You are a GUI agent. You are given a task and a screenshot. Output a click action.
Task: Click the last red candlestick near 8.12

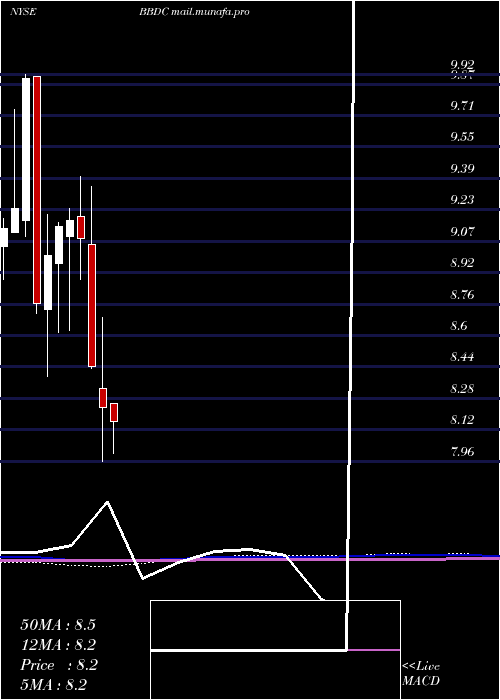click(114, 412)
